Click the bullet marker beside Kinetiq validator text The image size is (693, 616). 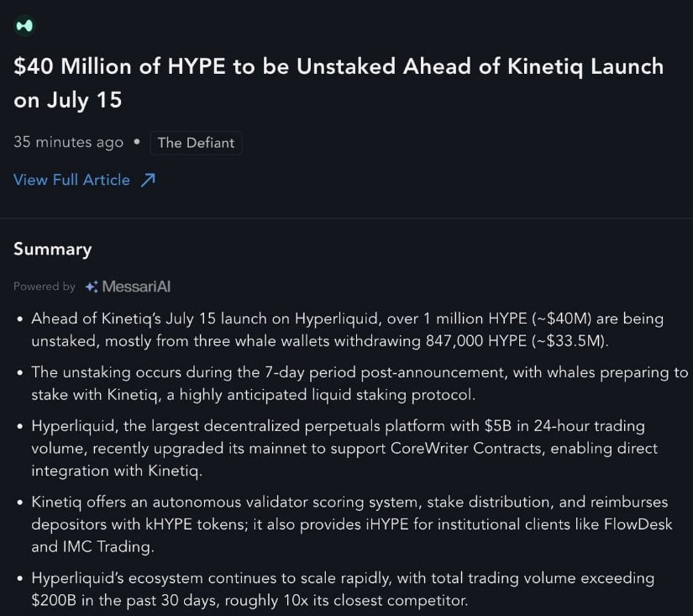click(x=19, y=503)
